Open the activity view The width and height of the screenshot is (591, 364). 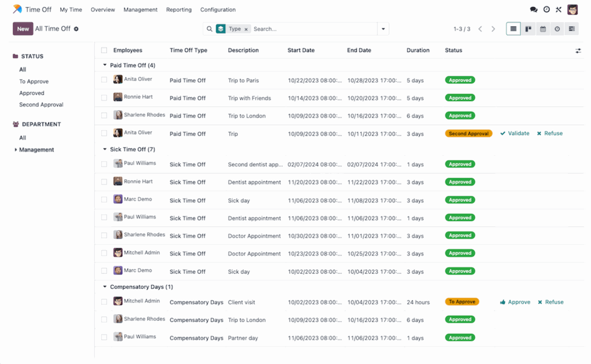pyautogui.click(x=557, y=28)
